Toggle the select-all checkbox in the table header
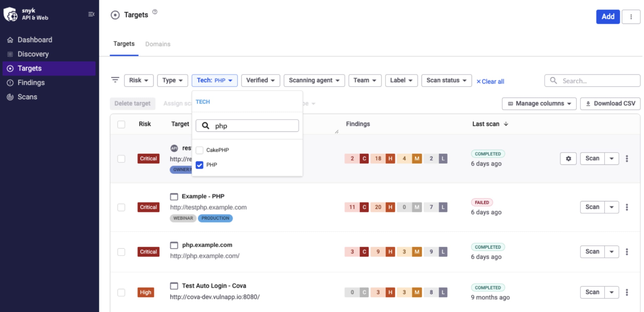Viewport: 644px width, 312px height. pos(121,124)
